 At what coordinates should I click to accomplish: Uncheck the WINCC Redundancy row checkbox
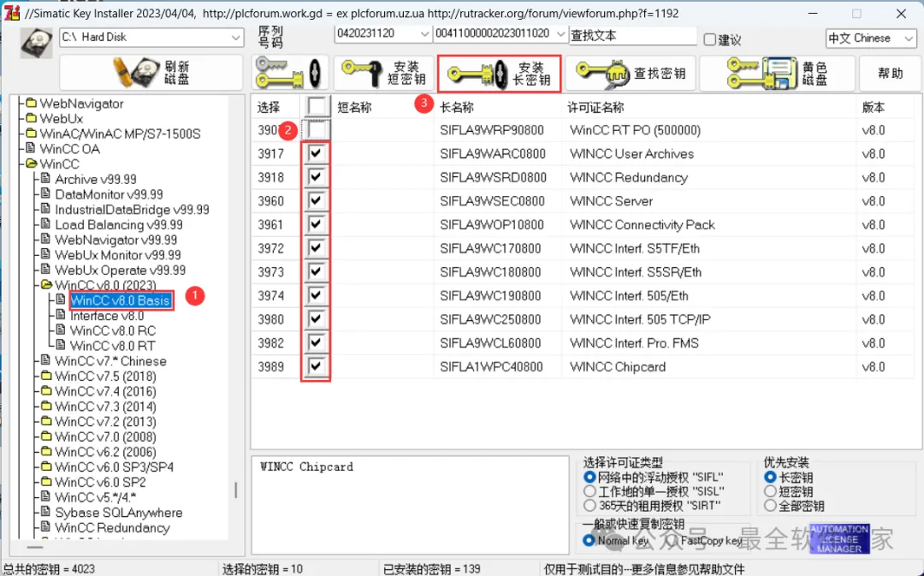pos(317,177)
